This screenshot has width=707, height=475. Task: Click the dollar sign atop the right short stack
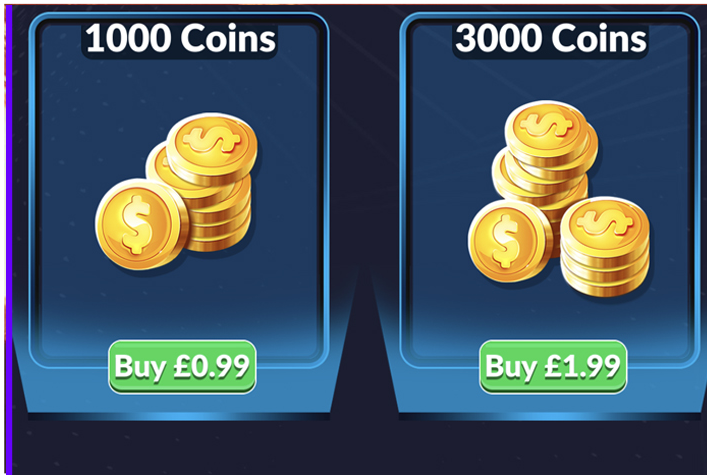click(605, 221)
